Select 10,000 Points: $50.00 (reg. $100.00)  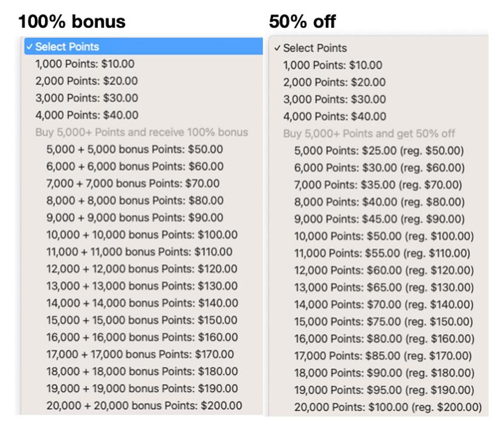point(384,236)
